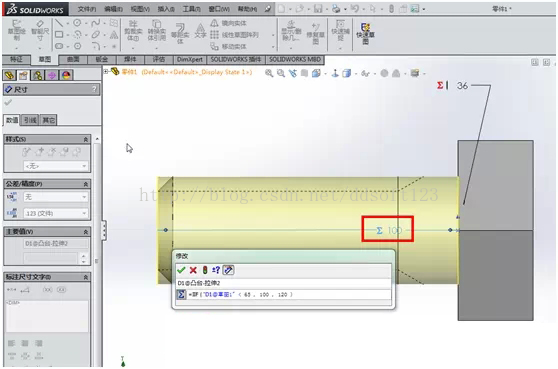Viewport: 558px width, 369px height.
Task: Open the tolerance type dropdown showing 无
Action: pyautogui.click(x=56, y=197)
